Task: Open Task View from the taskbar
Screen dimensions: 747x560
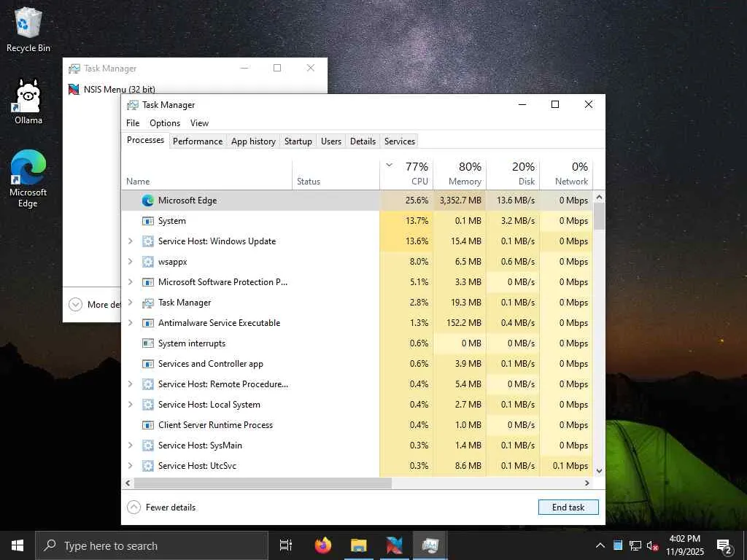Action: (286, 545)
